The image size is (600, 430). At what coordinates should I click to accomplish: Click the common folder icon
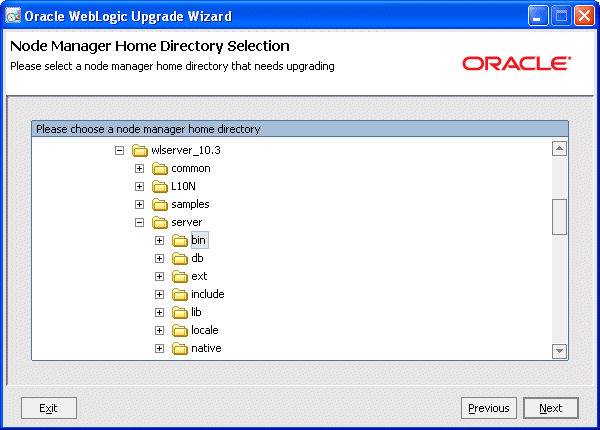tap(160, 168)
